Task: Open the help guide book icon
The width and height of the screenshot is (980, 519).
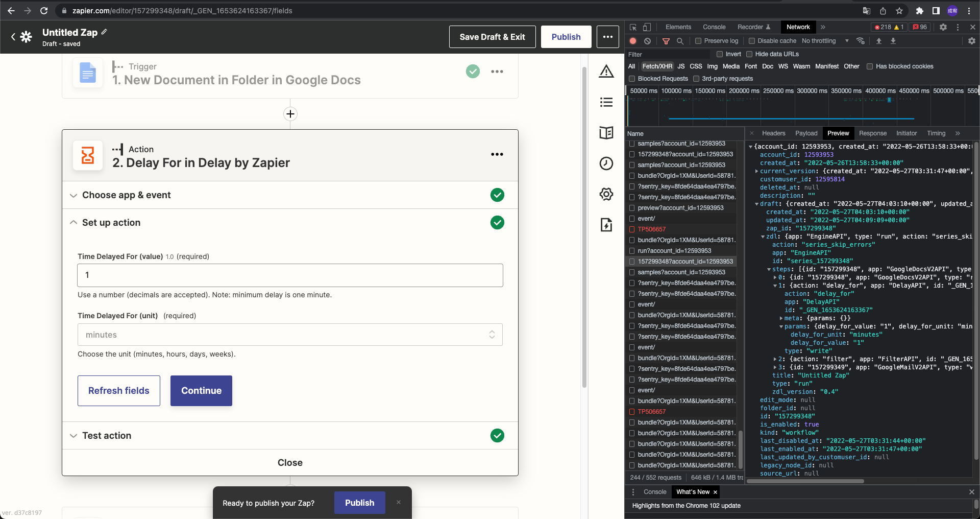Action: 606,133
